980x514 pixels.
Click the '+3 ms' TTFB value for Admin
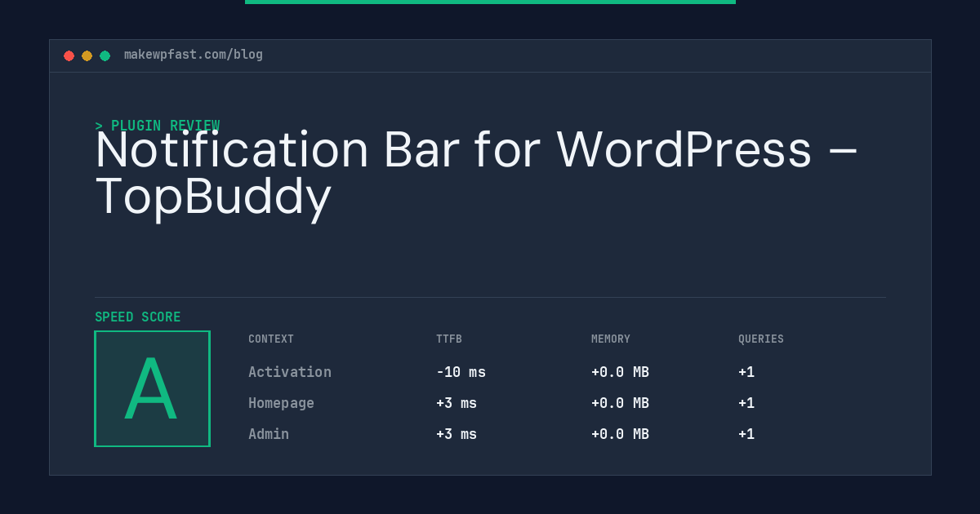(x=457, y=434)
